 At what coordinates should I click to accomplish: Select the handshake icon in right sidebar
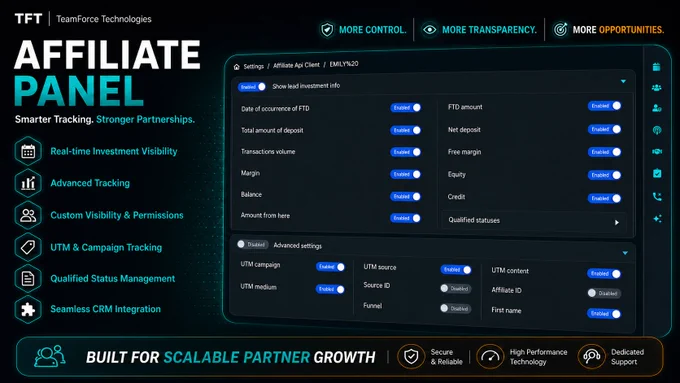(x=657, y=151)
